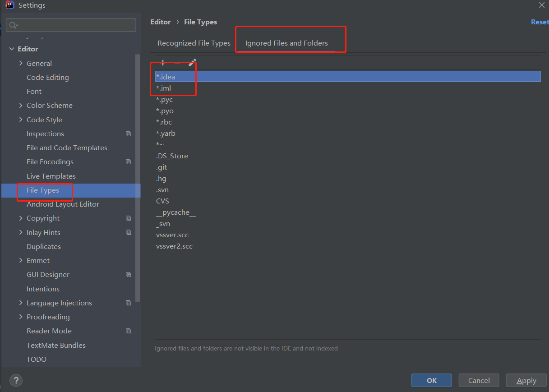
Task: Click project-level icon beside Copyright
Action: (129, 218)
